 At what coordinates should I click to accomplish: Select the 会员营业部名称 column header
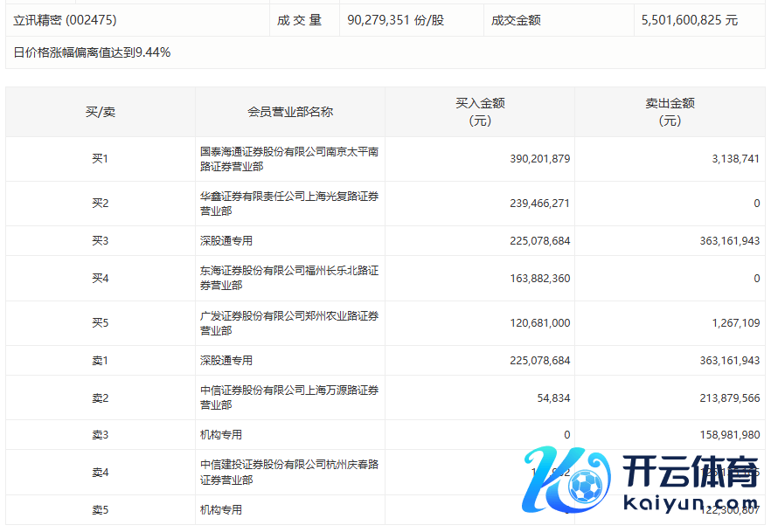(290, 112)
